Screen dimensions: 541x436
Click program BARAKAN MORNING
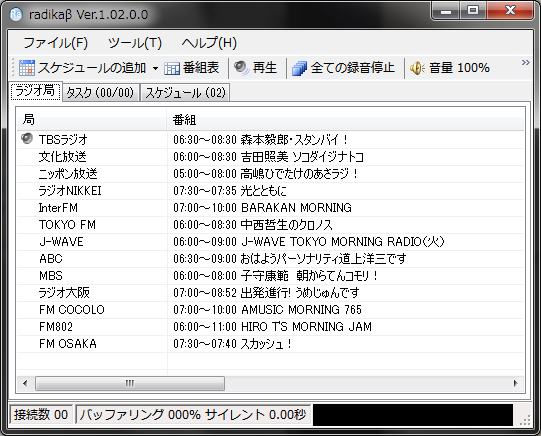[x=296, y=208]
